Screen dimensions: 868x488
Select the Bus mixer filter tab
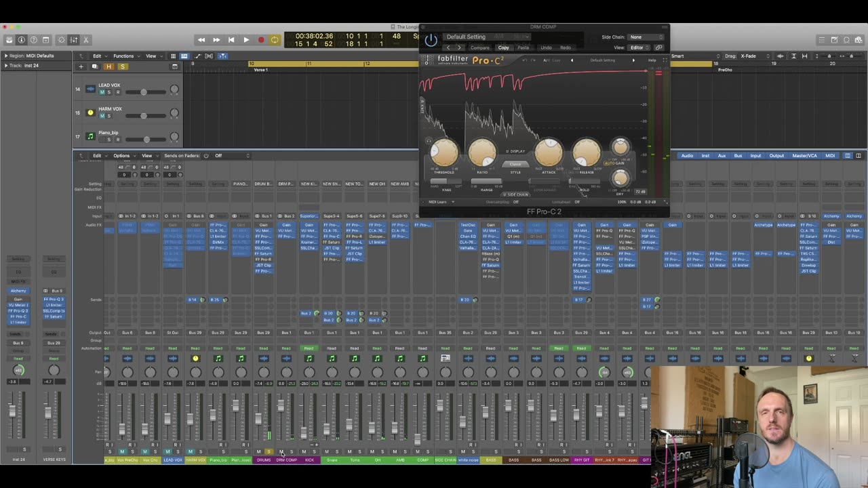click(738, 156)
